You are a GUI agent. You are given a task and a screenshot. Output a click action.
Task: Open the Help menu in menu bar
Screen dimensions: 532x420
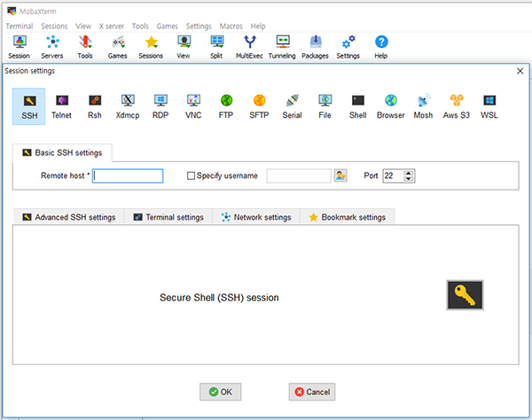pyautogui.click(x=258, y=26)
